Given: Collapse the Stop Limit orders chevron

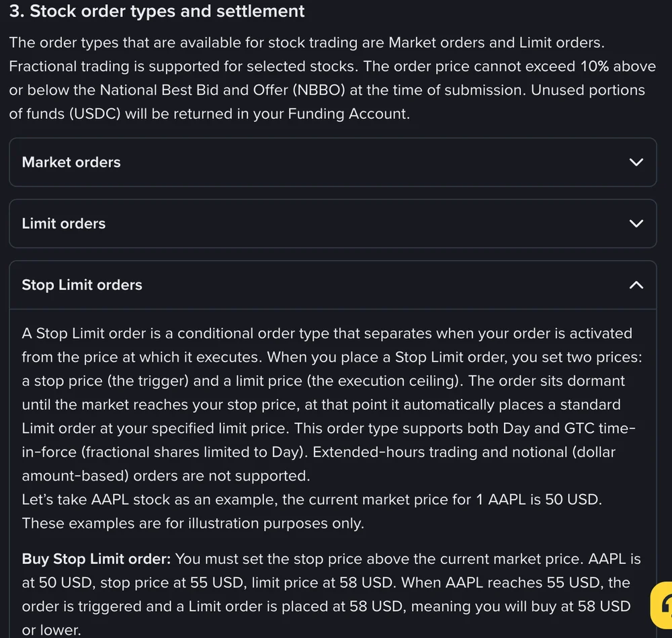Looking at the screenshot, I should point(636,284).
